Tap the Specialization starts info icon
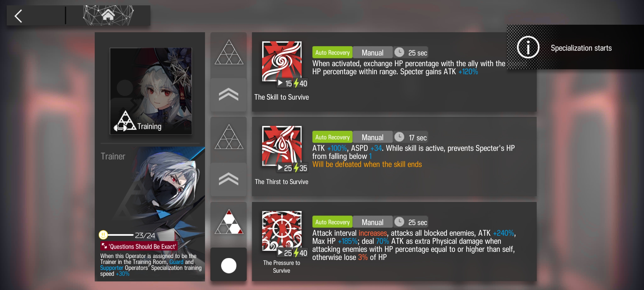Screen dimensions: 644x290 528,47
